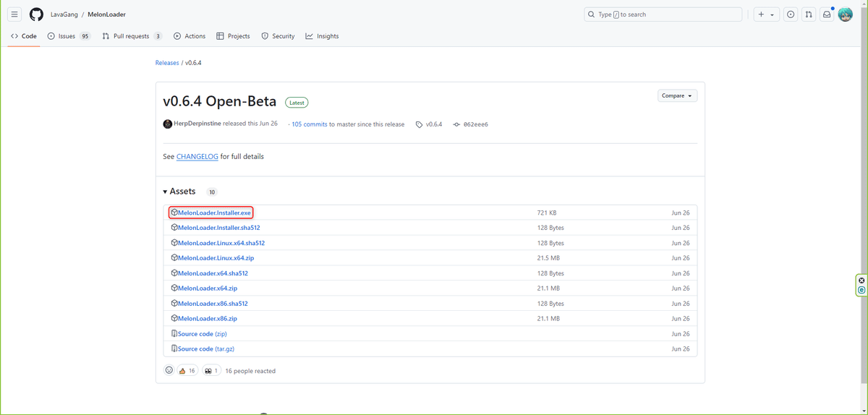Click package icon beside MelonLoader.x86.zip
The height and width of the screenshot is (415, 868).
(x=174, y=318)
